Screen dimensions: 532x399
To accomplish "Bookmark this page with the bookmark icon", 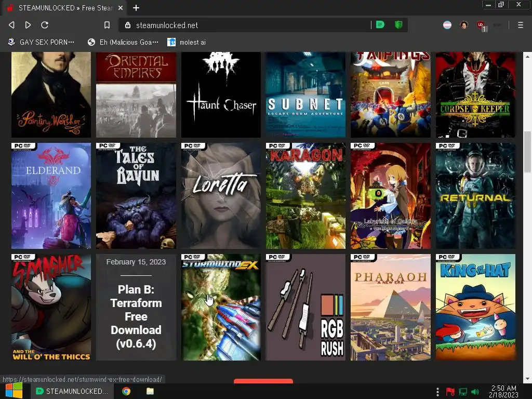I will click(107, 25).
